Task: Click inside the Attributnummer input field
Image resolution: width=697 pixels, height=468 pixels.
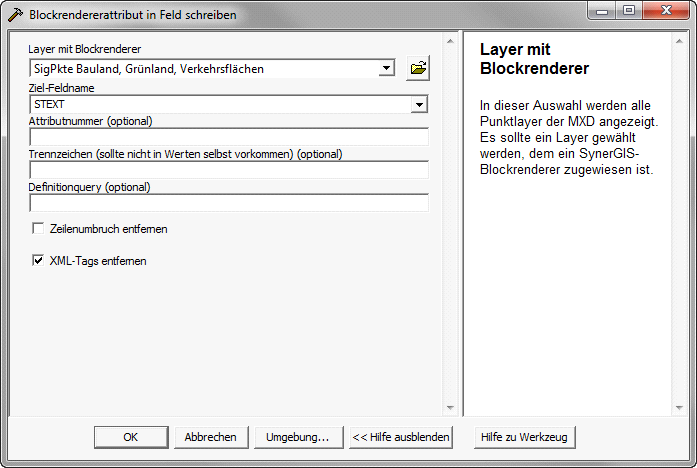Action: pyautogui.click(x=229, y=137)
